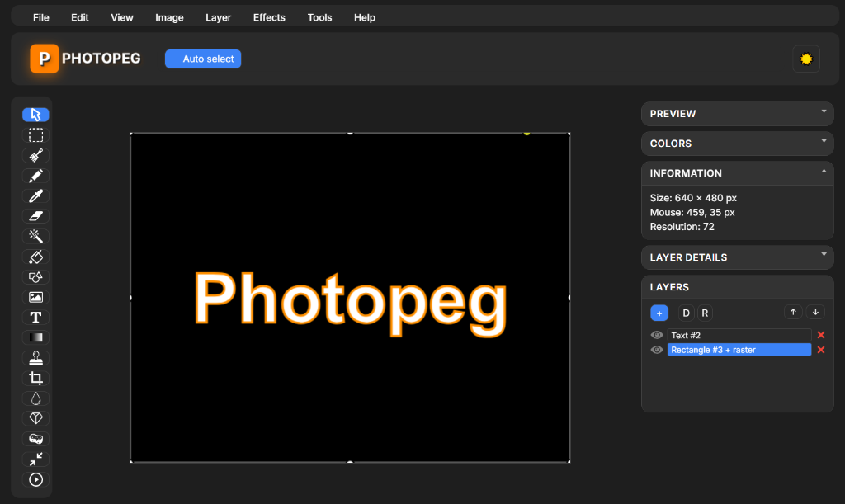Select the Rectangular Marquee tool
The height and width of the screenshot is (504, 845).
point(35,134)
